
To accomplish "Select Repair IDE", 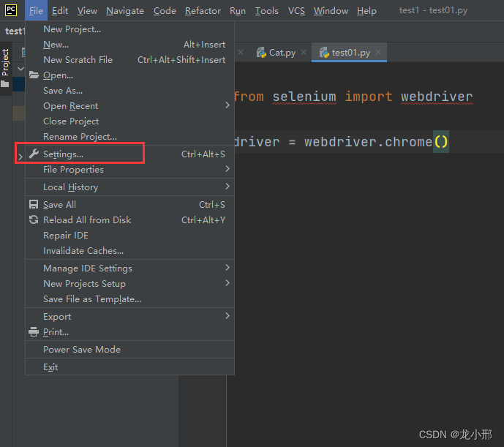I will (130, 236).
